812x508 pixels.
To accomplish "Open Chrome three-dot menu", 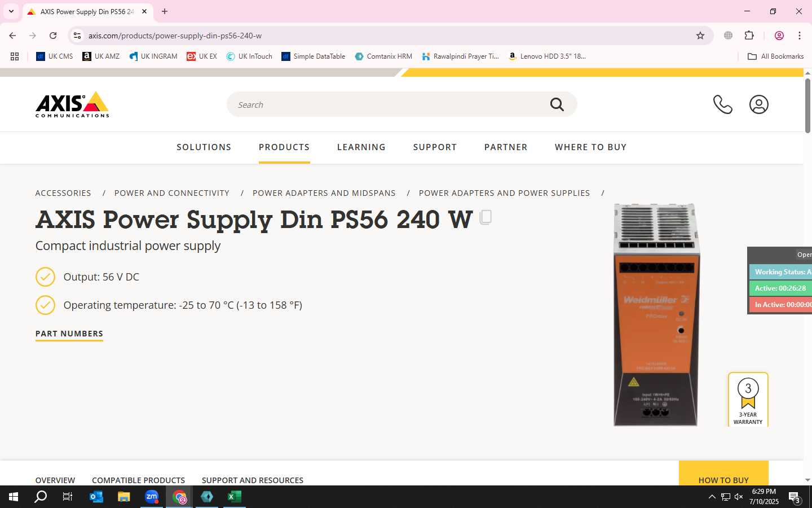I will 800,36.
